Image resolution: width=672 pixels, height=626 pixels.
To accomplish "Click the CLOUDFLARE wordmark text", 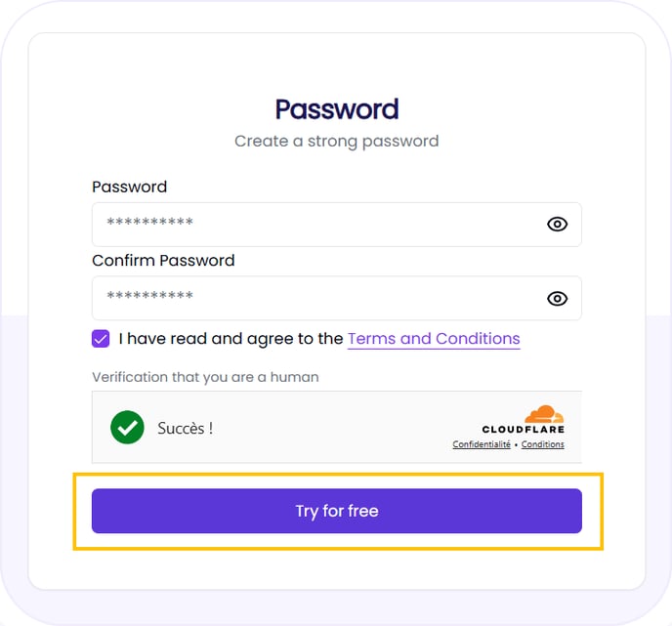I will tap(523, 430).
